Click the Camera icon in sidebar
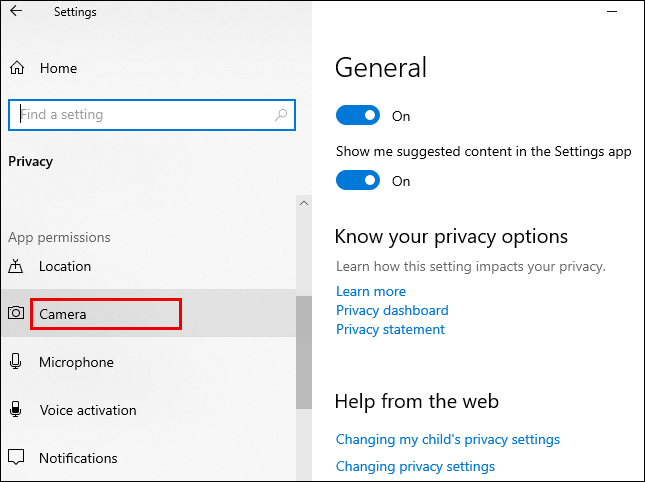The height and width of the screenshot is (482, 645). point(16,314)
